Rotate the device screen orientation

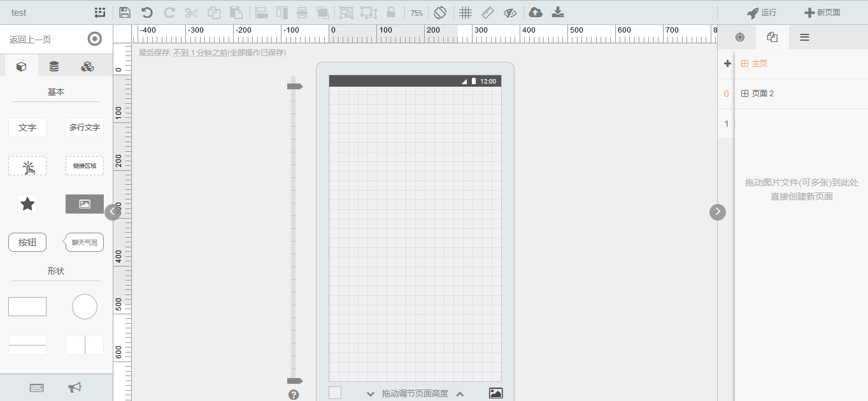440,13
